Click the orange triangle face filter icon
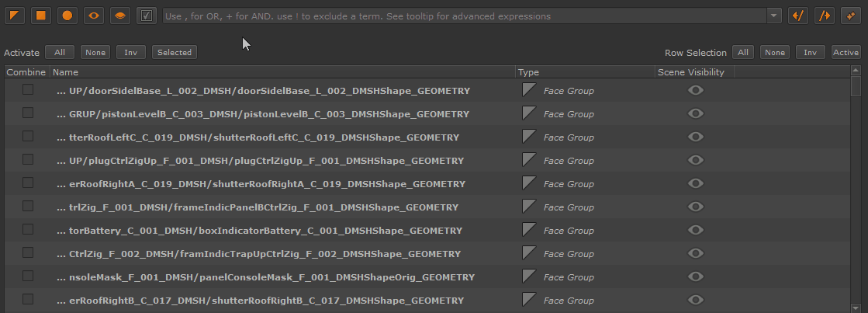The height and width of the screenshot is (313, 868). pos(16,16)
